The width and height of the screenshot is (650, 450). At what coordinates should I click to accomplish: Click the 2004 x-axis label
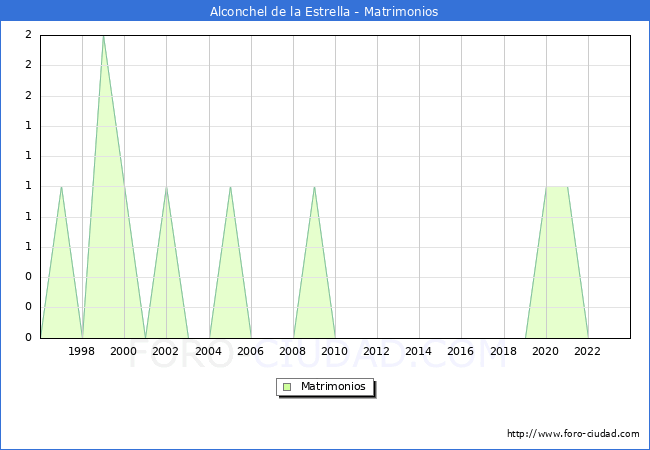pyautogui.click(x=209, y=351)
